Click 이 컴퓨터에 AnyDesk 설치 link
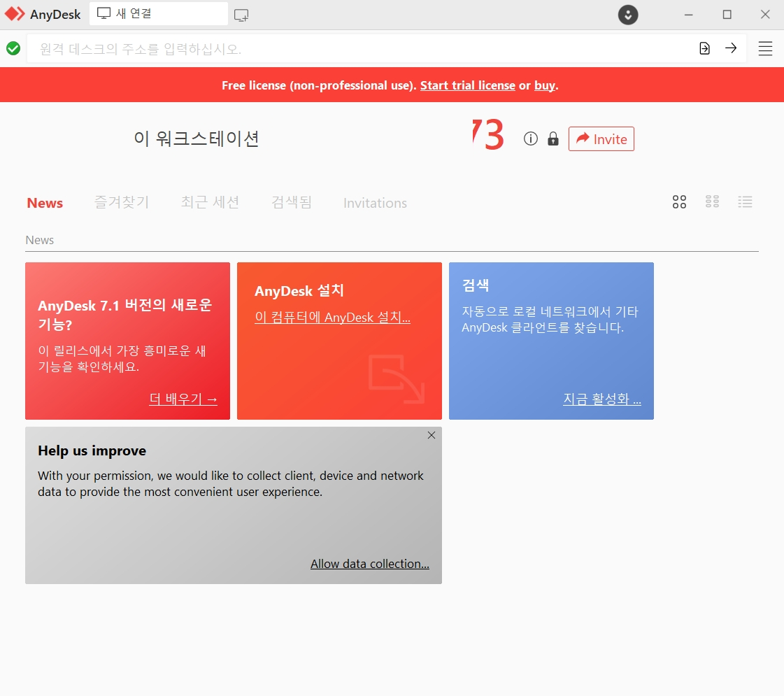 332,318
